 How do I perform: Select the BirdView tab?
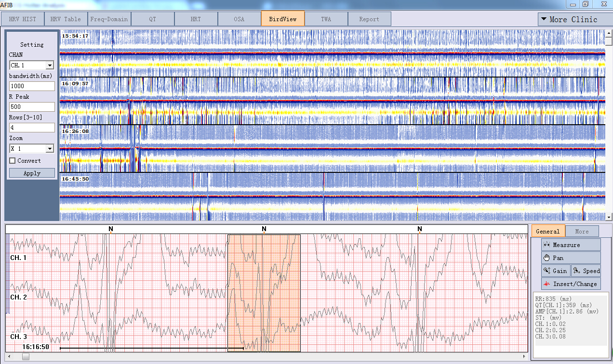pos(283,19)
